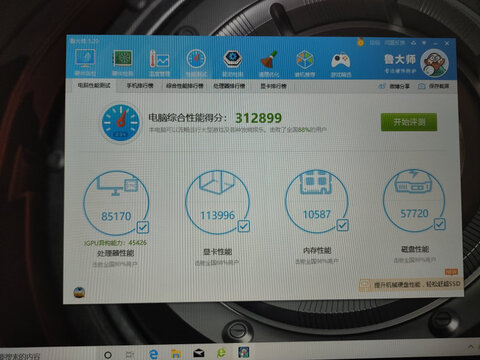Open the game library gamepad icon
The image size is (480, 360).
pyautogui.click(x=341, y=64)
